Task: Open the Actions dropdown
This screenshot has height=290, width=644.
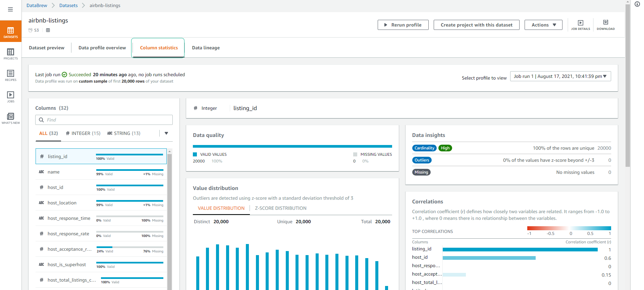Action: (x=543, y=25)
